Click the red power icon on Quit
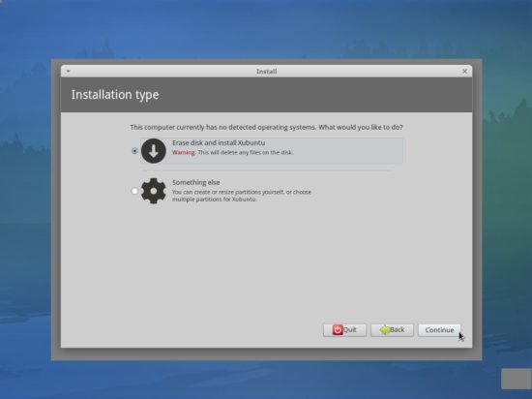This screenshot has height=399, width=532. point(338,329)
